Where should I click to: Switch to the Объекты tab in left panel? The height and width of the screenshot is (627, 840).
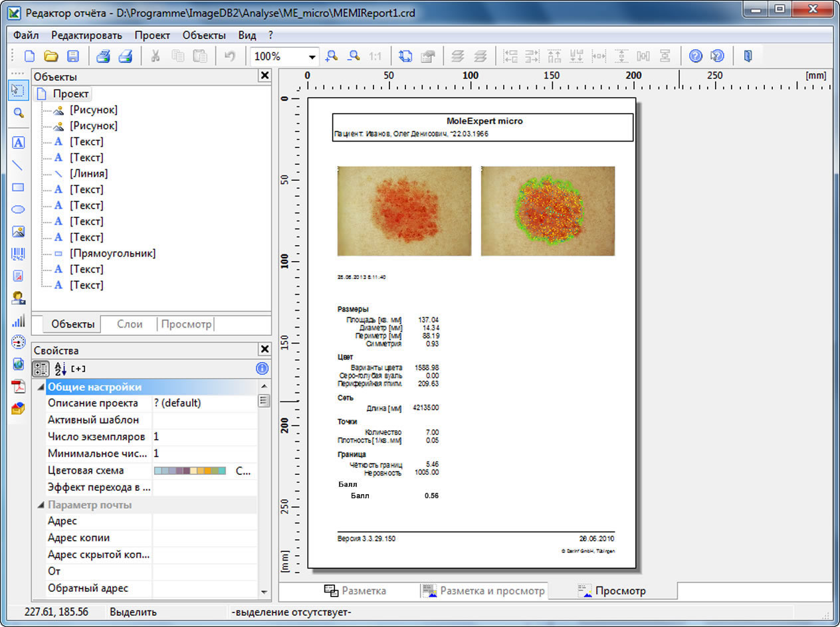tap(73, 324)
